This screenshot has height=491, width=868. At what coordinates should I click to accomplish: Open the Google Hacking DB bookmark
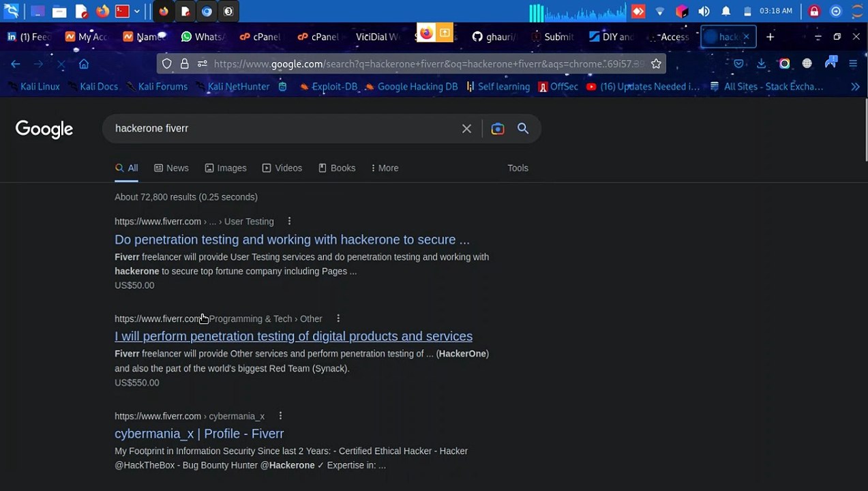click(410, 87)
